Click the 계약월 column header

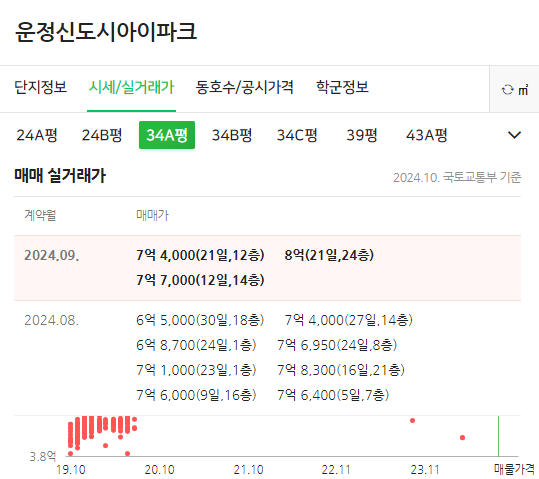[40, 215]
